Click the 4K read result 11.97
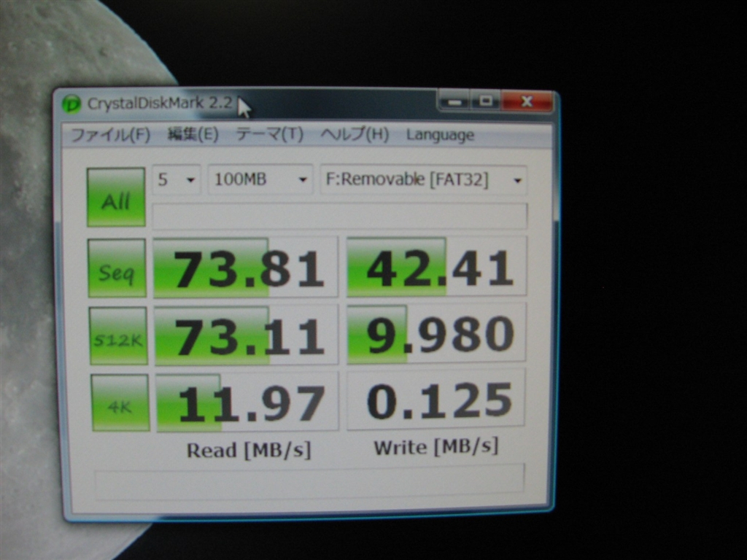Viewport: 747px width, 560px height. 247,402
